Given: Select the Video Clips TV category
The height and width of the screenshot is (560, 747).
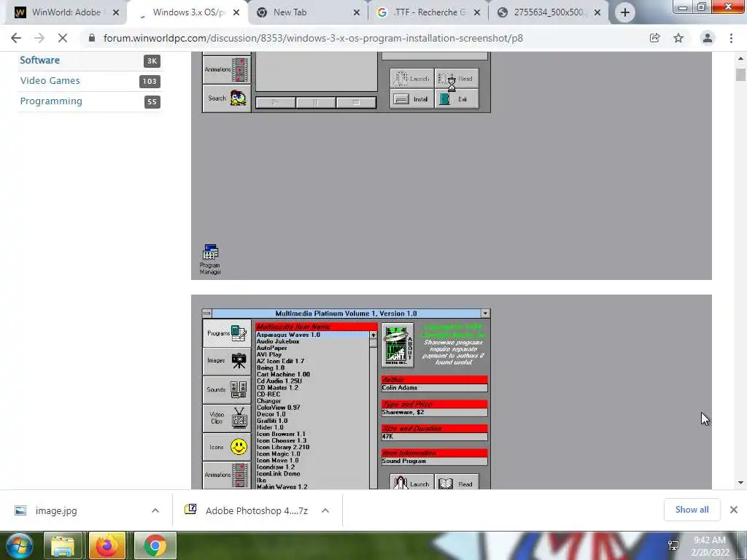Looking at the screenshot, I should 227,418.
